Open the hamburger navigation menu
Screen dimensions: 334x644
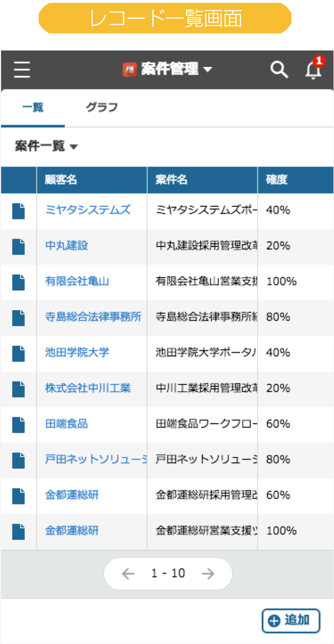pyautogui.click(x=22, y=70)
